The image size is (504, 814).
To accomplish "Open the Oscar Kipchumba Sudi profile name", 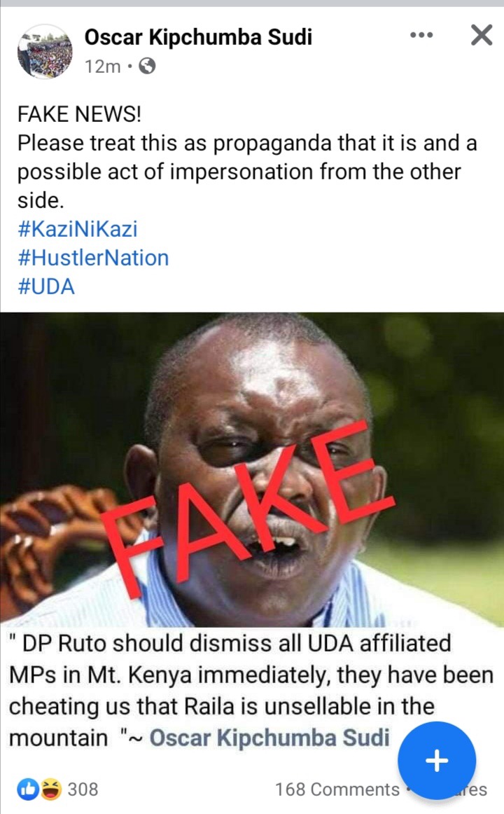I will (x=198, y=37).
